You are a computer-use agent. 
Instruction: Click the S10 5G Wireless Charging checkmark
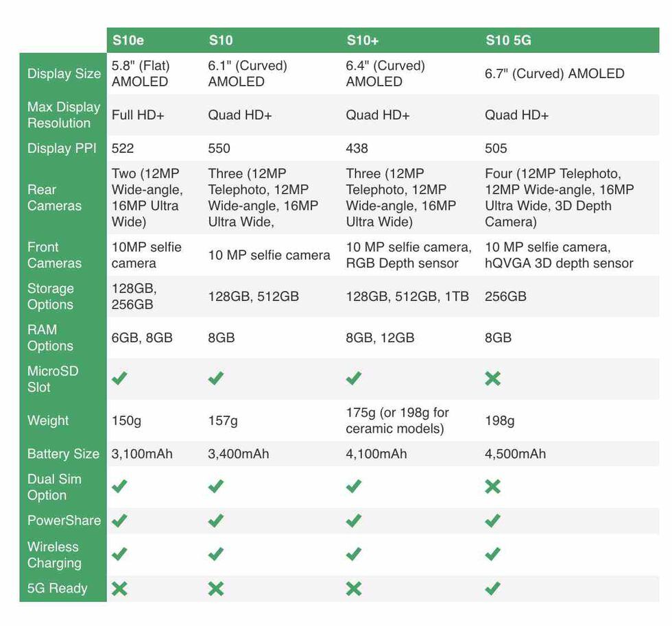492,554
